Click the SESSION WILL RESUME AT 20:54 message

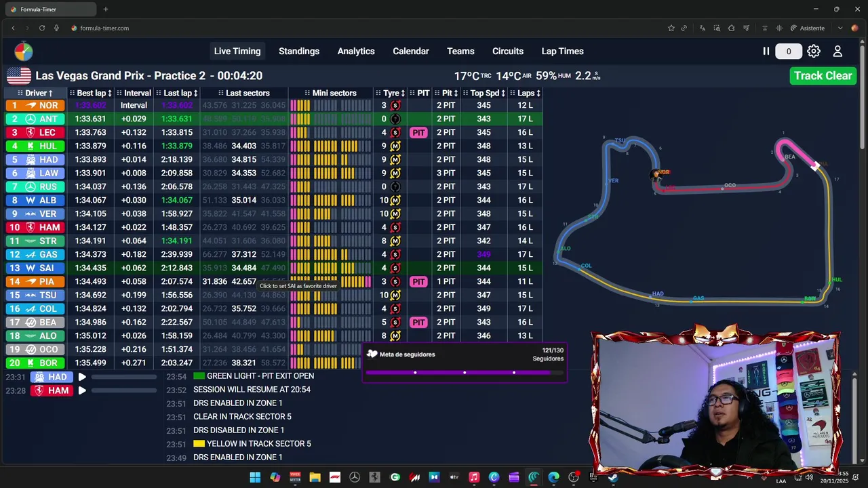[252, 390]
